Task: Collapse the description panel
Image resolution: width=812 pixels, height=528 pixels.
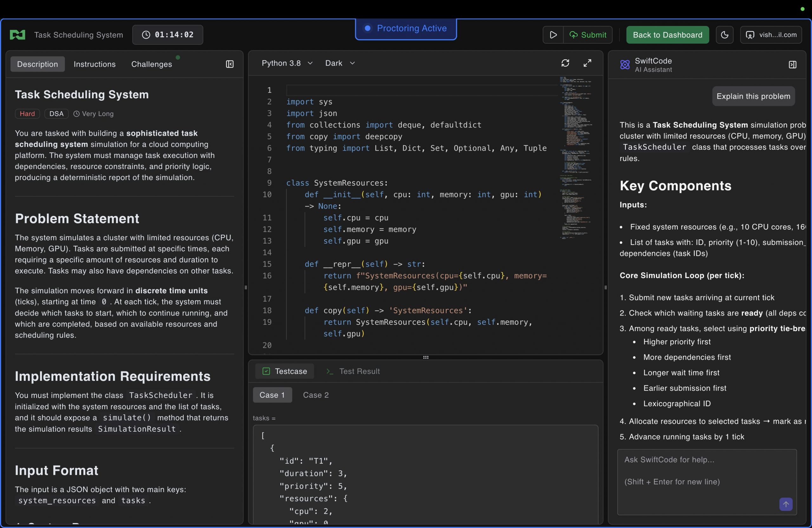Action: coord(230,64)
